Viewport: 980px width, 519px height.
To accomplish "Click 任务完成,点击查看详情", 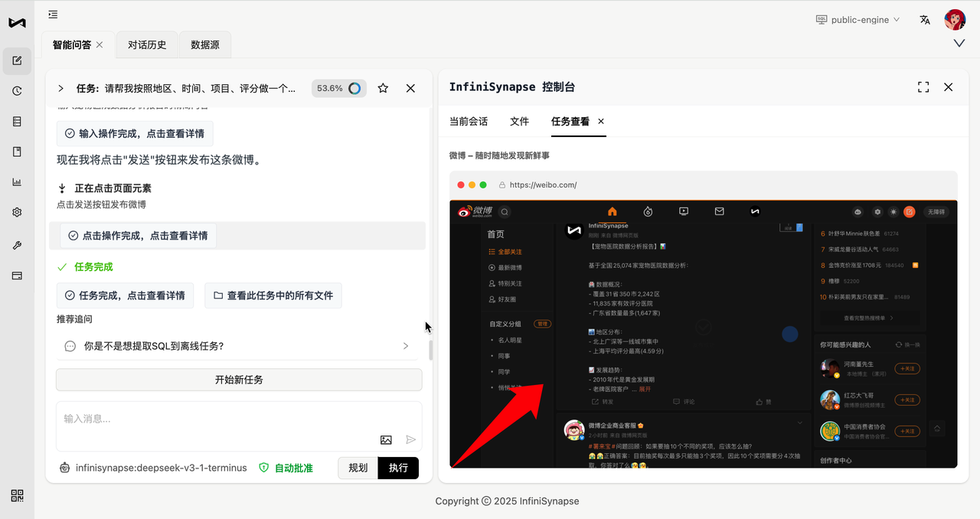I will click(125, 295).
